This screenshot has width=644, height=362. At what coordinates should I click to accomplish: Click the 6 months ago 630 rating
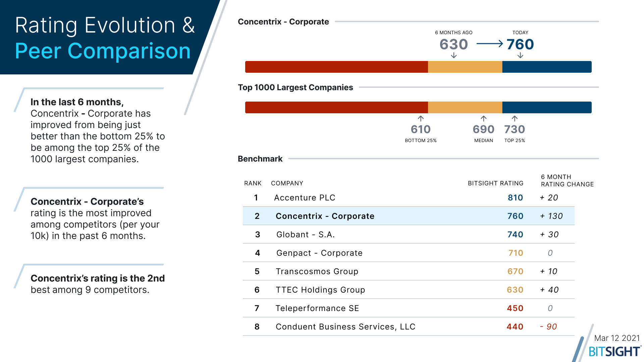click(x=454, y=44)
